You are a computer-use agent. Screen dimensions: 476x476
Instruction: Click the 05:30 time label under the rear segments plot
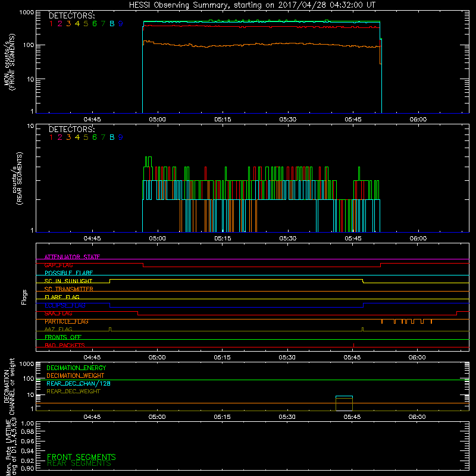tap(288, 239)
